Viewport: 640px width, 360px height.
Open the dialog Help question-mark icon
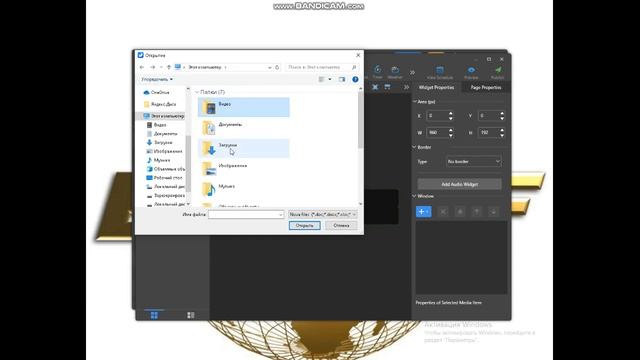point(355,79)
